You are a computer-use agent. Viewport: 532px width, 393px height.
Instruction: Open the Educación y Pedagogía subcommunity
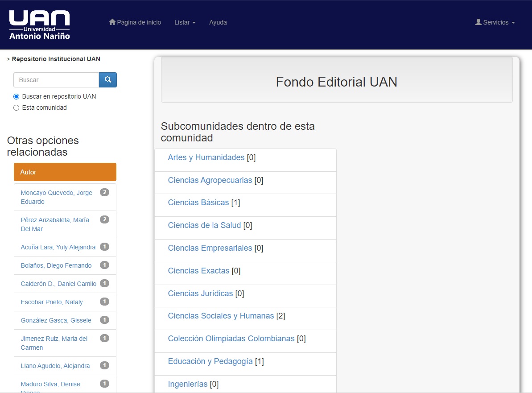[210, 361]
